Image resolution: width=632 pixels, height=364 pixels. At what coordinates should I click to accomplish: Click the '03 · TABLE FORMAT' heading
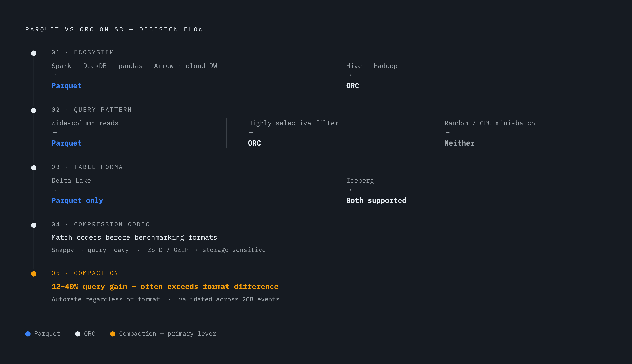tap(89, 167)
